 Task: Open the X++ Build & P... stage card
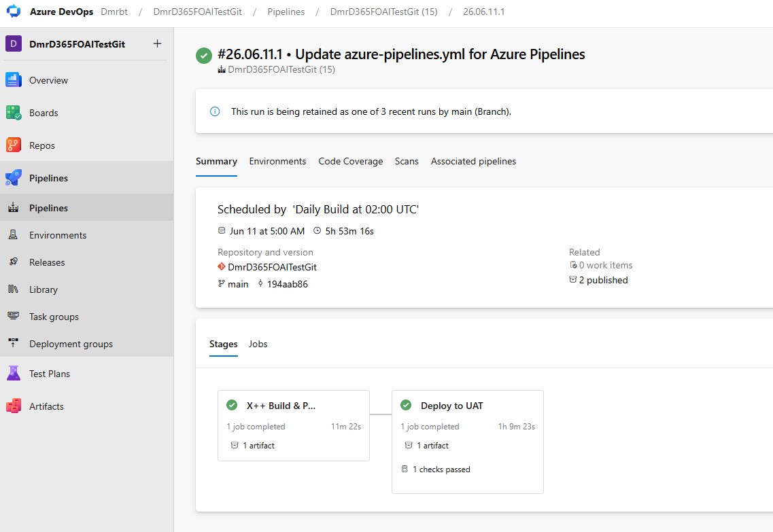293,425
